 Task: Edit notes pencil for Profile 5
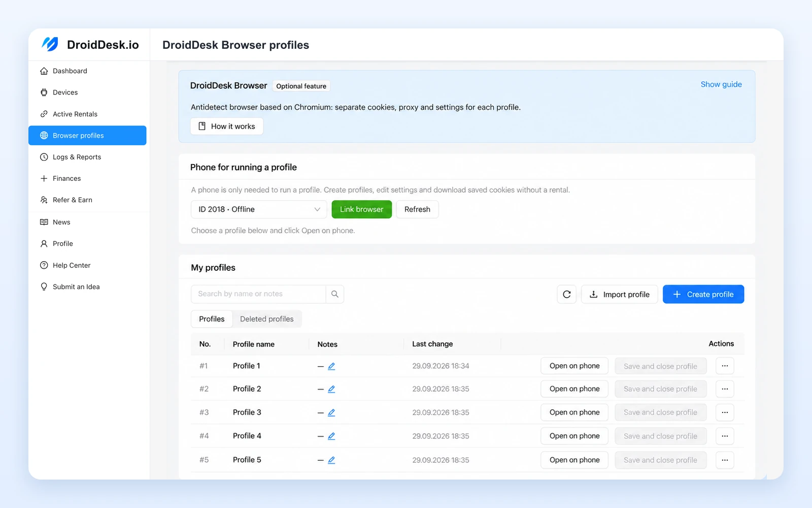coord(331,460)
